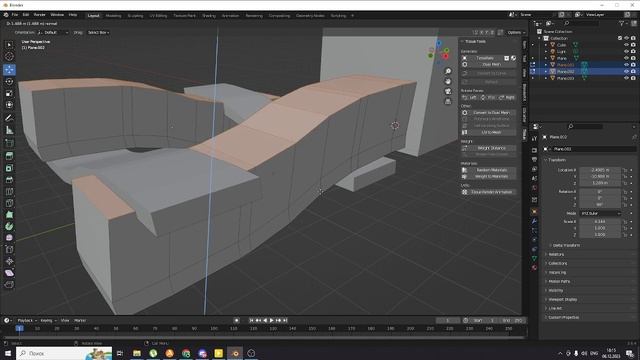Play the timeline animation

(271, 320)
